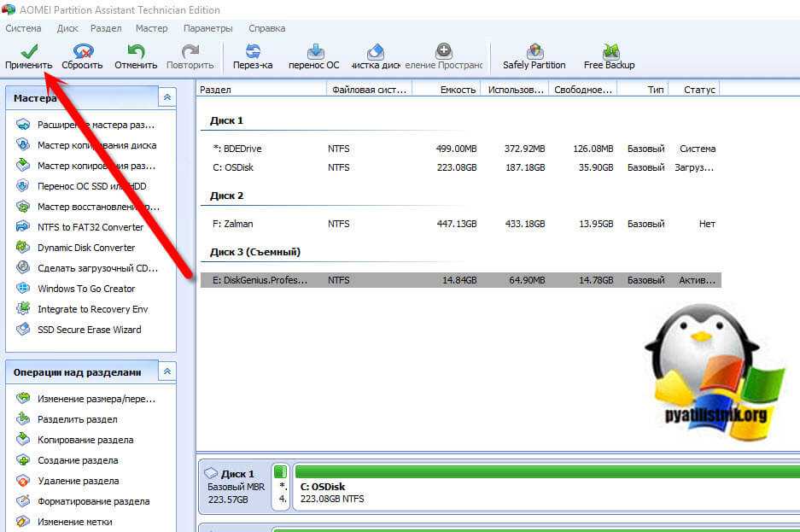Sort by Файловая система column header
Image resolution: width=800 pixels, height=532 pixels.
pyautogui.click(x=369, y=90)
